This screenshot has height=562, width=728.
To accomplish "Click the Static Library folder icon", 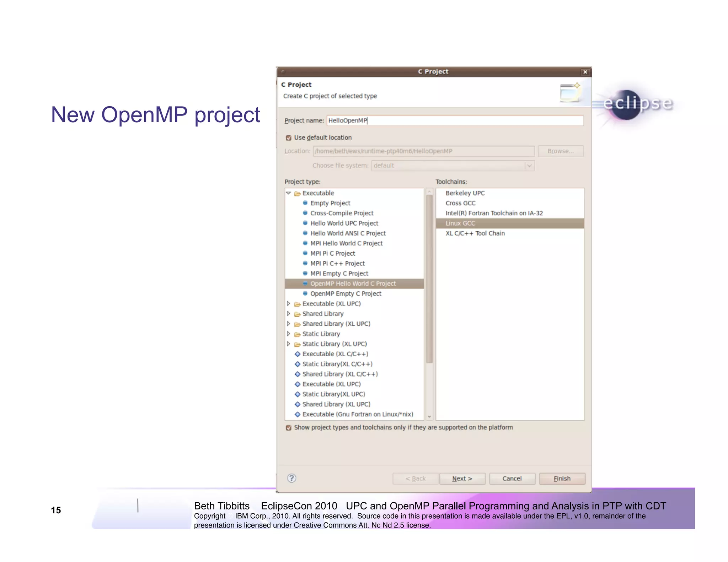I will tap(297, 334).
